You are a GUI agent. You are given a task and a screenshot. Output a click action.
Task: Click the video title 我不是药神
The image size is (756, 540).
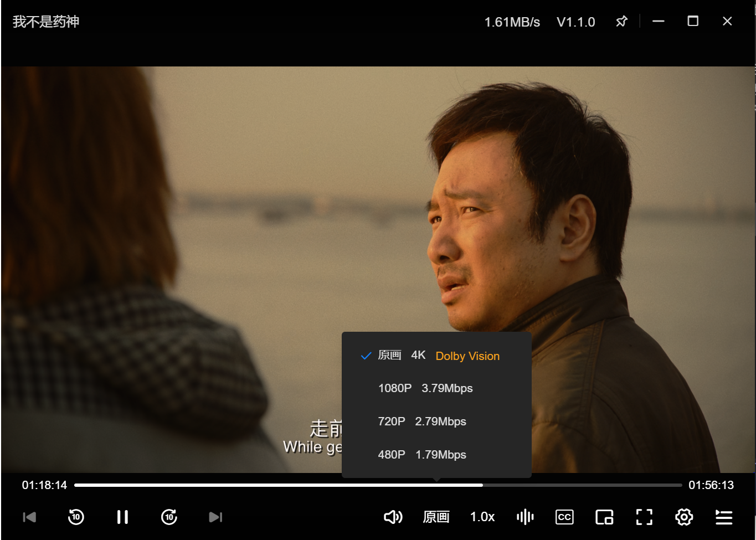46,22
